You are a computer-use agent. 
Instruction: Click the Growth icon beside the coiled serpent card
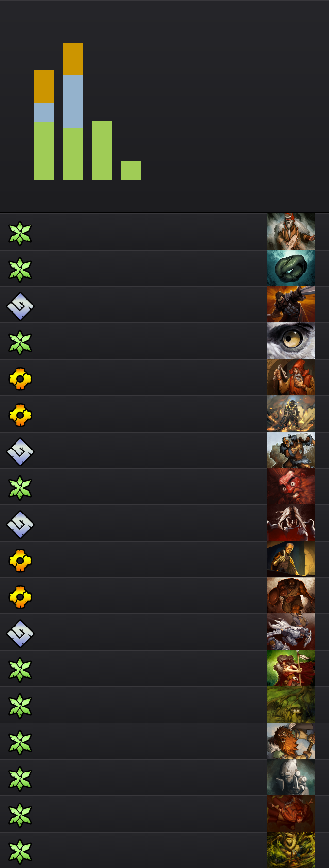[x=20, y=270]
